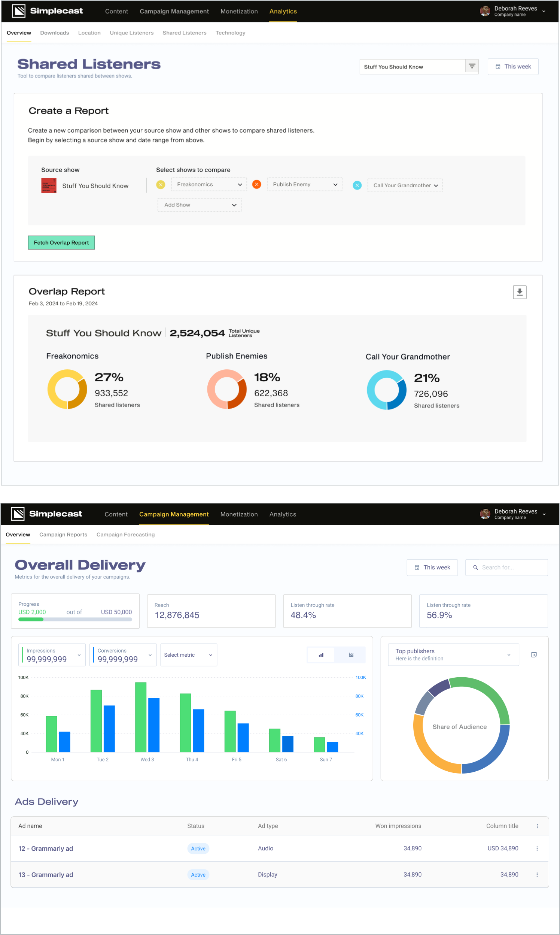The height and width of the screenshot is (935, 560).
Task: Open the 13 - Grammarly ad link
Action: pyautogui.click(x=46, y=875)
